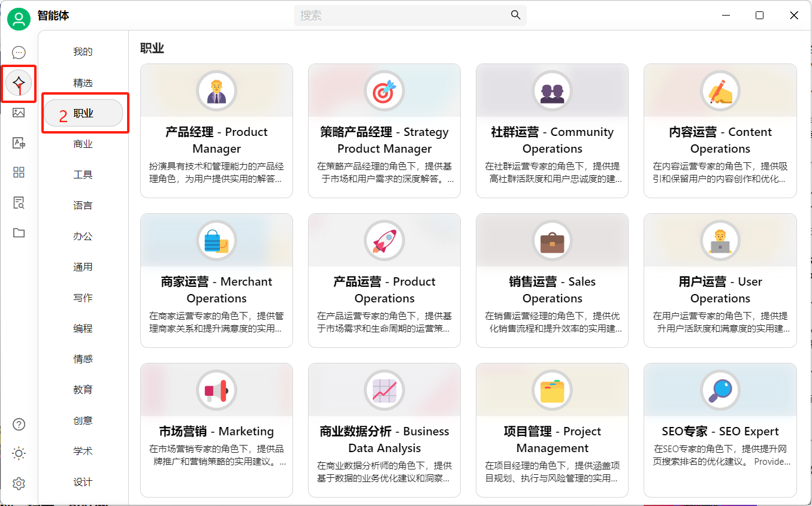Open the apps grid in the sidebar
The width and height of the screenshot is (812, 506).
(x=19, y=172)
